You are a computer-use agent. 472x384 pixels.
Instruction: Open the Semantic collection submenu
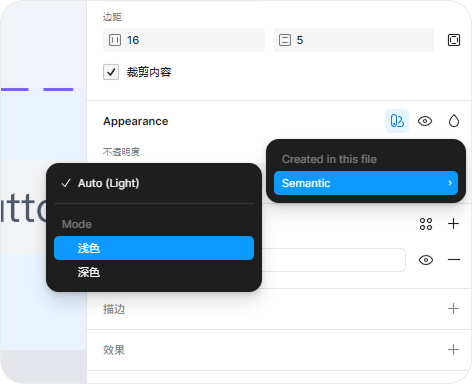click(366, 183)
